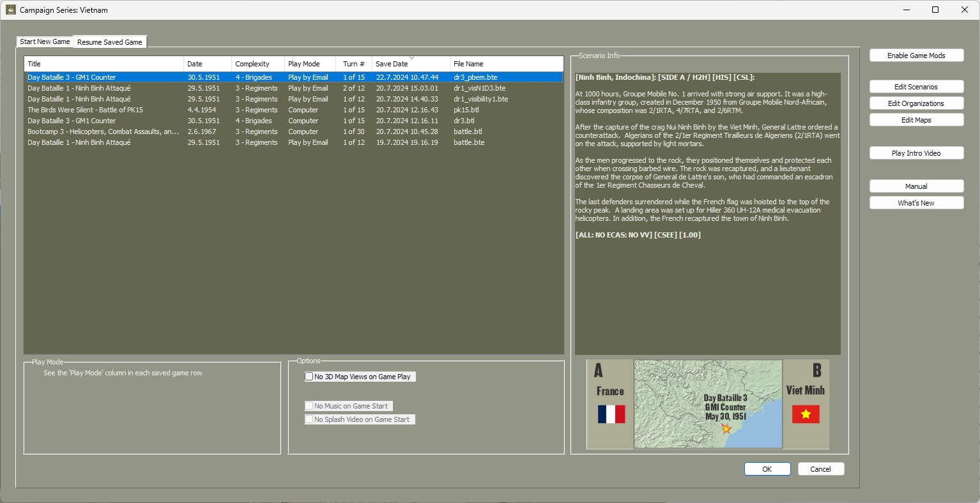This screenshot has height=503, width=980.
Task: Maximize the Campaign Series Vietnam window
Action: point(935,10)
